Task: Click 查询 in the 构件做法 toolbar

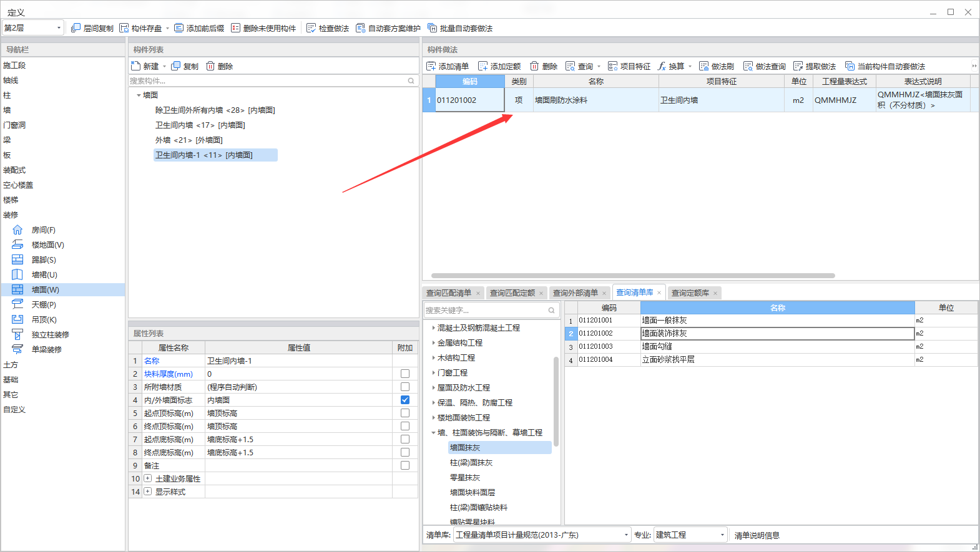Action: [x=579, y=66]
